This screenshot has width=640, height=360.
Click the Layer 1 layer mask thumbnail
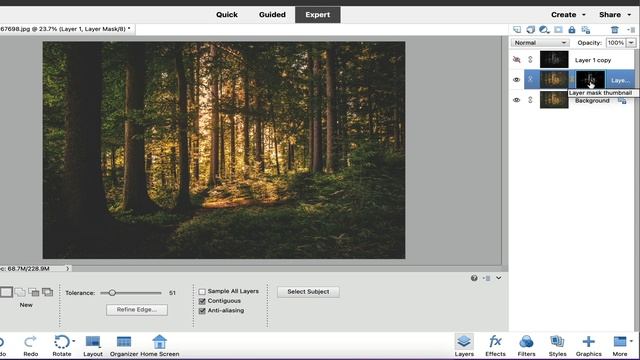[x=590, y=80]
